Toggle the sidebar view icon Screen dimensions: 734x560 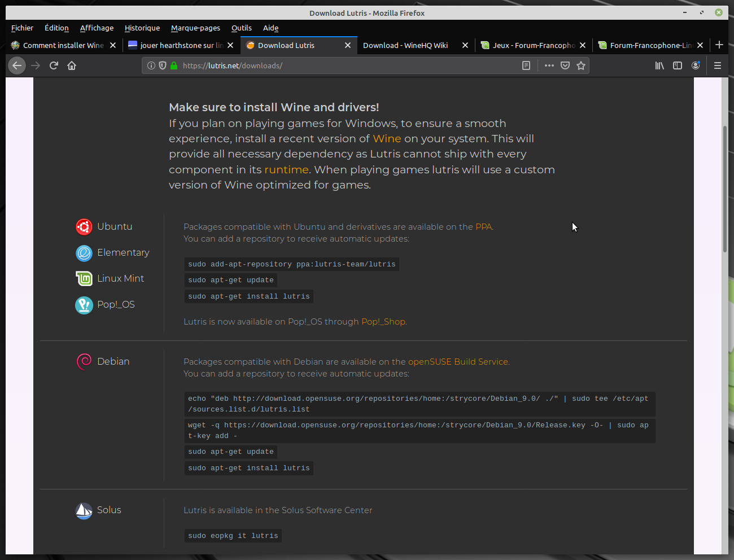click(x=678, y=65)
